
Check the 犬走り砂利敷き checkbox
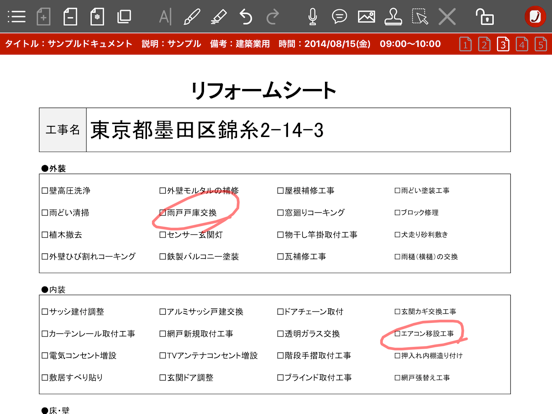(397, 235)
